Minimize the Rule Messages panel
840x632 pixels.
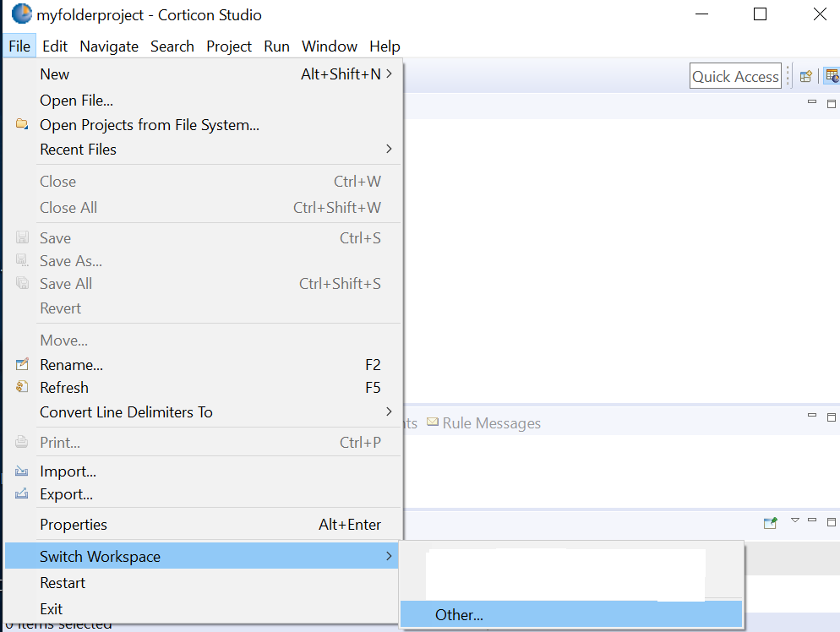(x=812, y=415)
